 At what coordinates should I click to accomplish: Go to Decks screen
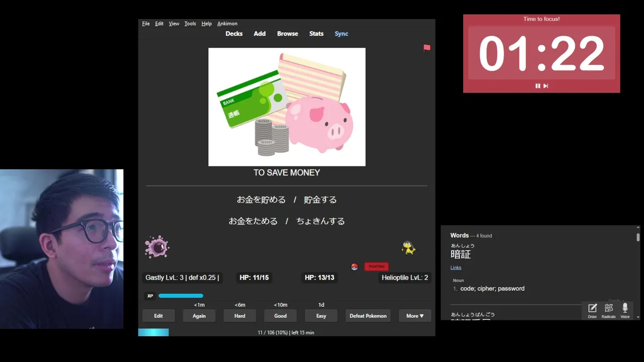(x=234, y=34)
